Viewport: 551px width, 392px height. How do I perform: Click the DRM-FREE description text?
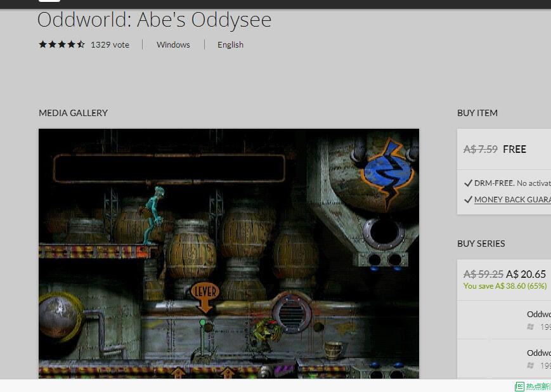coord(512,183)
